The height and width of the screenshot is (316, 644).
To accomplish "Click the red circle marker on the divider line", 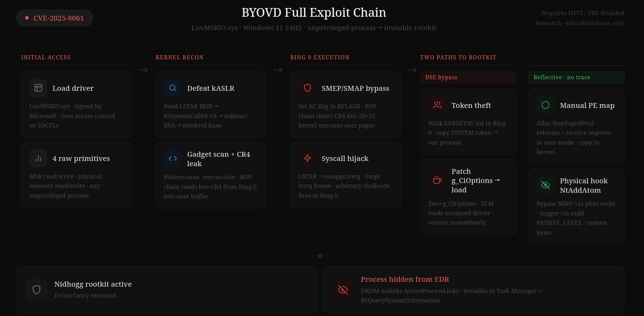I will pos(320,256).
